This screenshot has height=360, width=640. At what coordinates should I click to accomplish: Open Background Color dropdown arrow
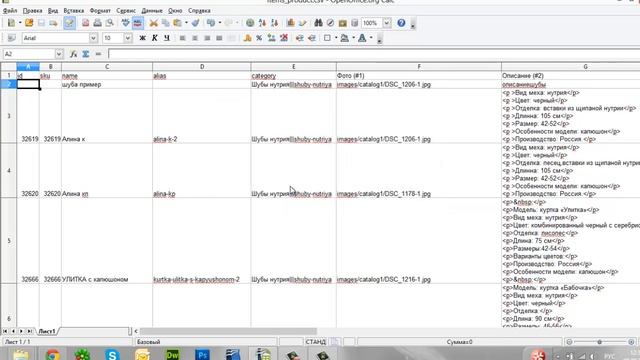click(x=353, y=38)
